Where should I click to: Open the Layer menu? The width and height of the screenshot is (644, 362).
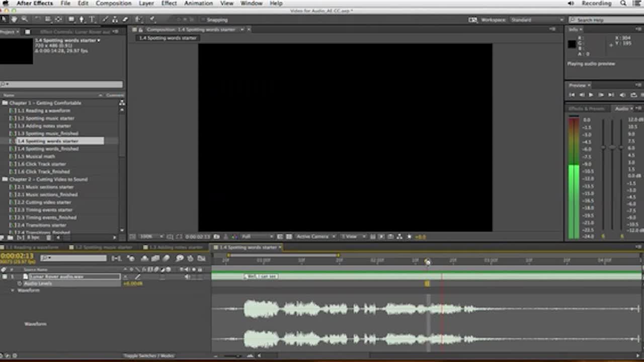(146, 4)
